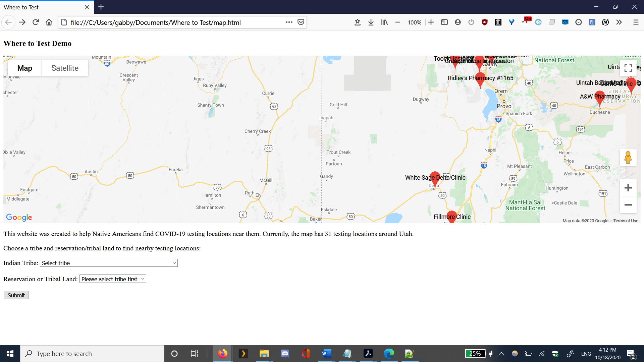Open a new browser tab
644x362 pixels.
[x=101, y=7]
